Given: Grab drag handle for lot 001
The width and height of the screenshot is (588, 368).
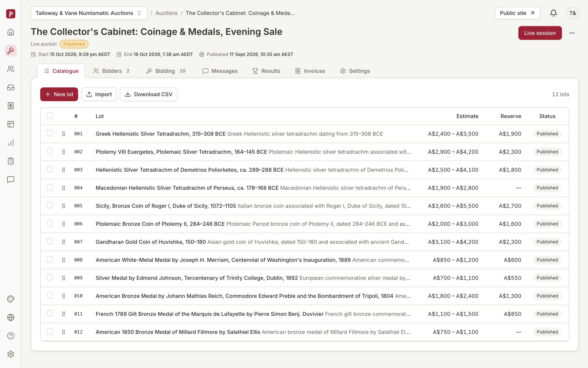Looking at the screenshot, I should pyautogui.click(x=63, y=134).
